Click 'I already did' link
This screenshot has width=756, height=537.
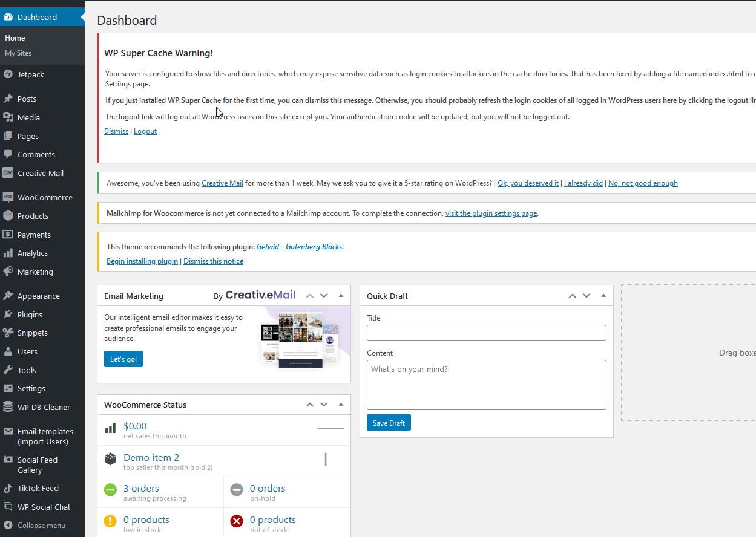(583, 183)
